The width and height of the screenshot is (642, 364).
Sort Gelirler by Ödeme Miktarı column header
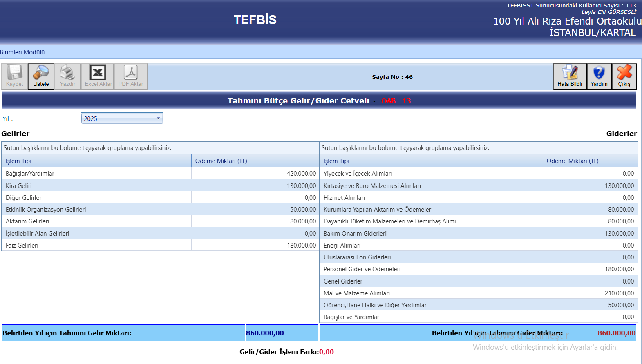pos(221,161)
